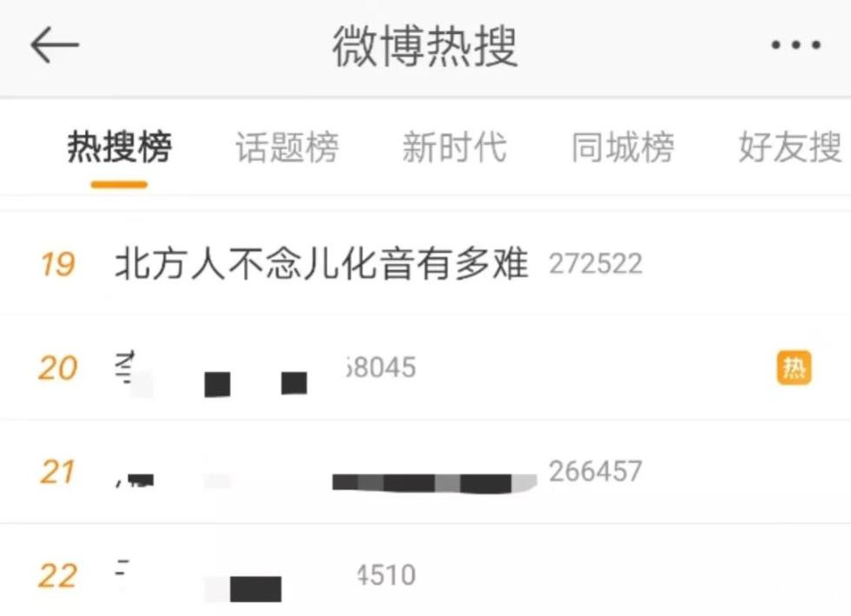Click rank number 22

(57, 575)
